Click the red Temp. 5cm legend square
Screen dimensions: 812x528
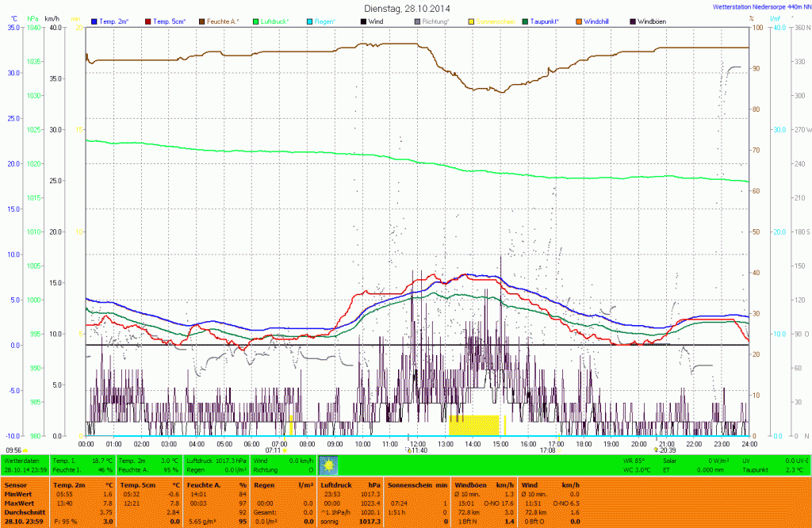149,21
